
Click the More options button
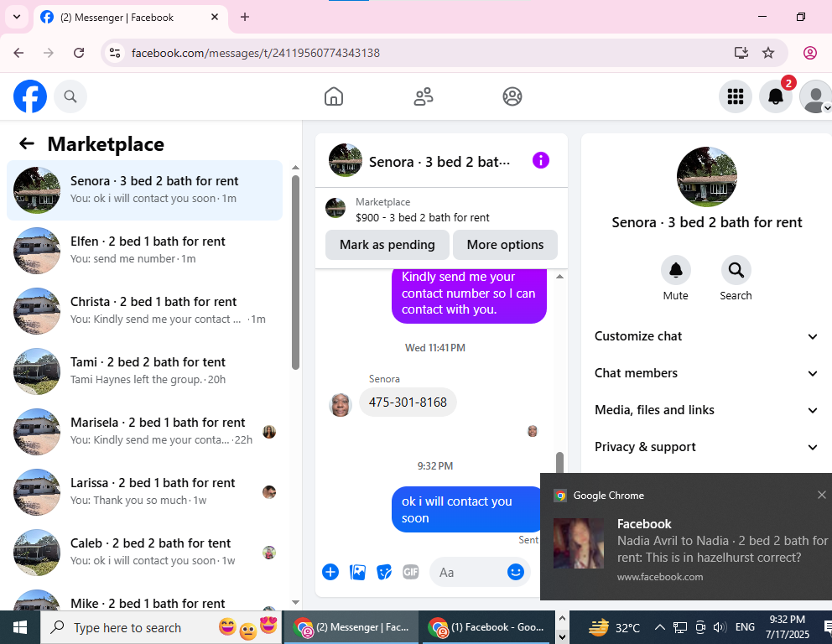click(x=505, y=245)
